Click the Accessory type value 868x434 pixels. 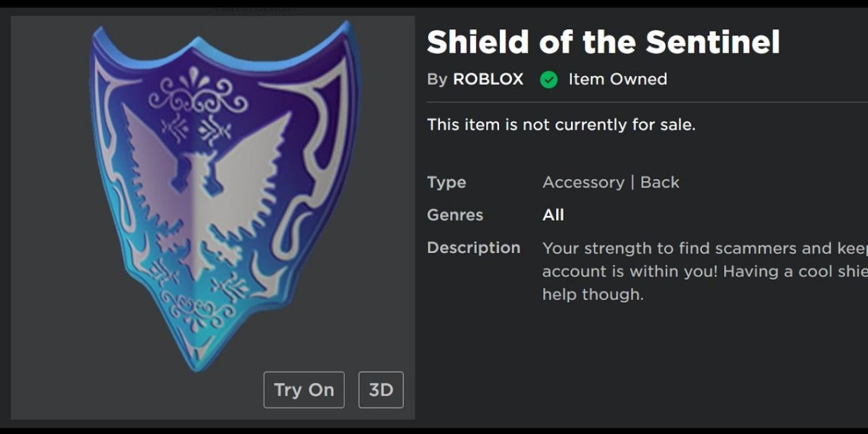tap(583, 182)
